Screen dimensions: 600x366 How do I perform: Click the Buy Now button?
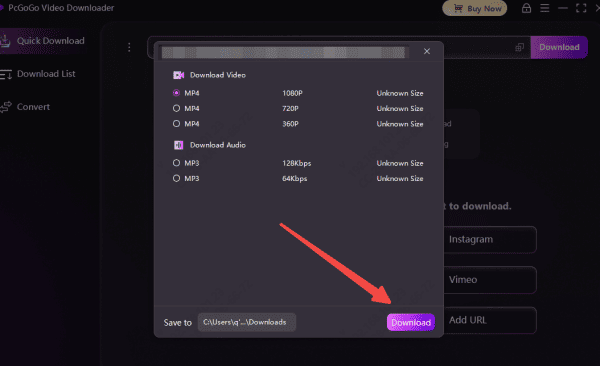(x=474, y=8)
